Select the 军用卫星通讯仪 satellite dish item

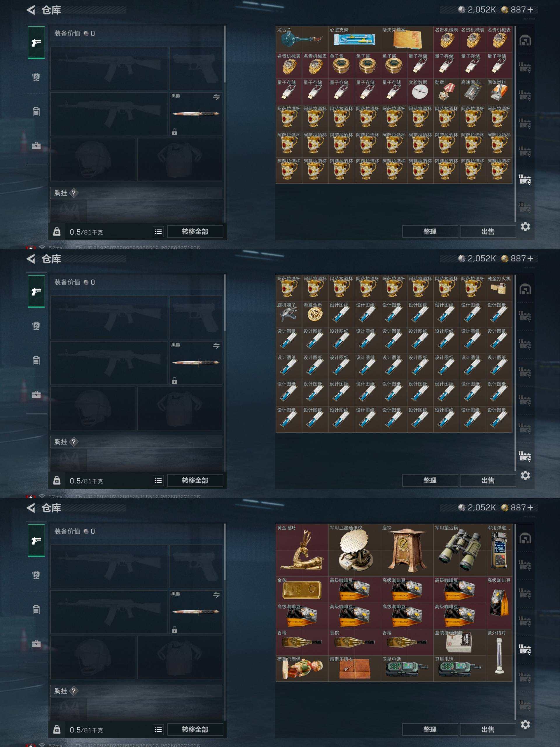pyautogui.click(x=354, y=550)
